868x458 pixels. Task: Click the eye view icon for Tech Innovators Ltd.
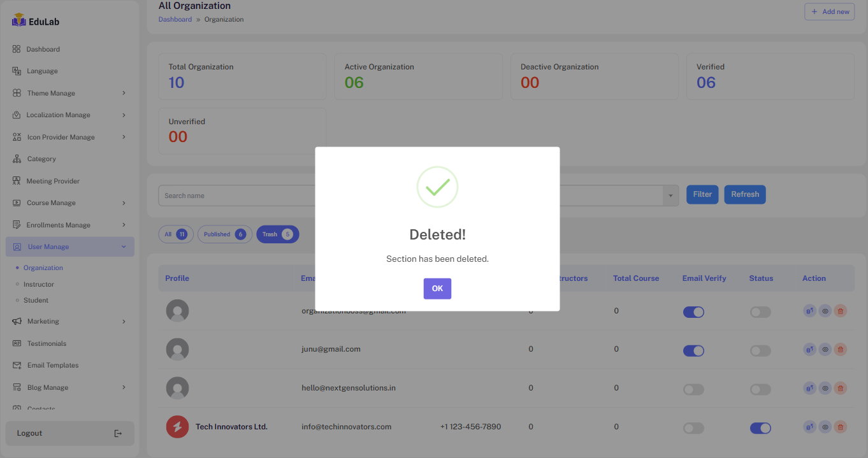tap(825, 427)
